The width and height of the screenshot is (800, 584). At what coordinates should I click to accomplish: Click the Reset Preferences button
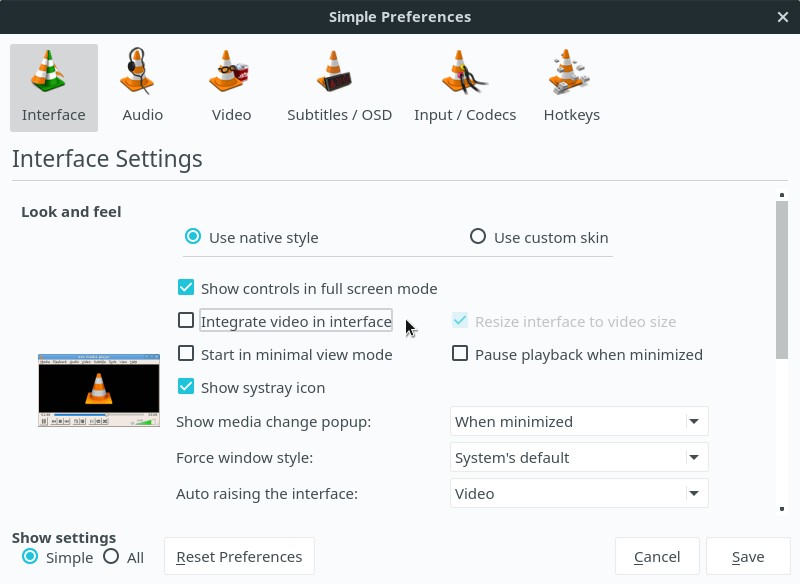[x=239, y=556]
